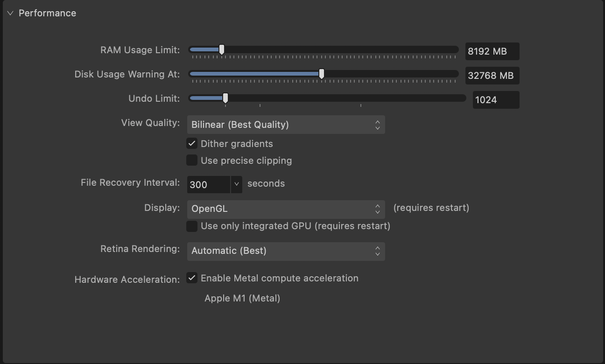
Task: Select the 32768 MB disk warning field
Action: tap(492, 75)
